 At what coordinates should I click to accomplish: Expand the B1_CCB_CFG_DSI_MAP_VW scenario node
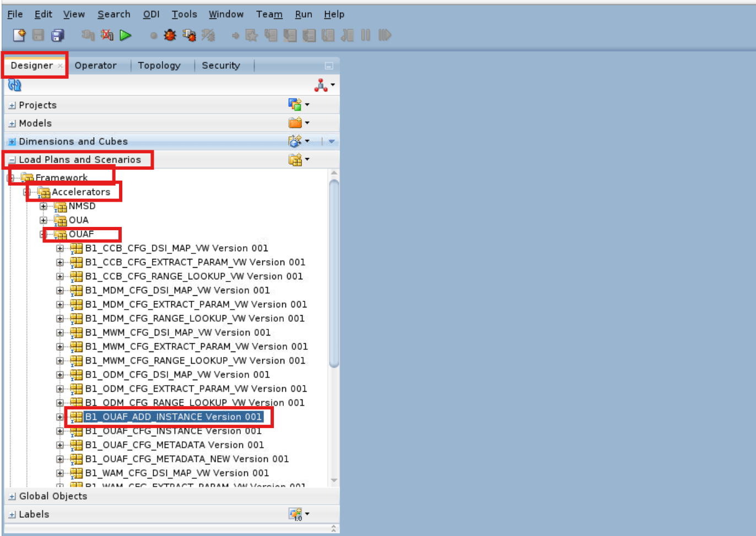pyautogui.click(x=60, y=248)
